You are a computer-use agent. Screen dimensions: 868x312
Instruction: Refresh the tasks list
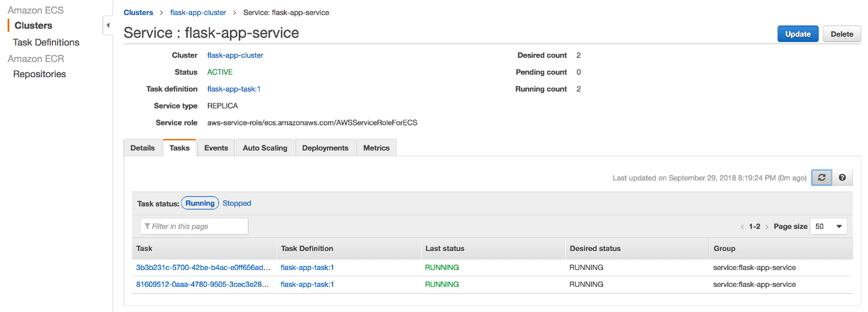[822, 177]
